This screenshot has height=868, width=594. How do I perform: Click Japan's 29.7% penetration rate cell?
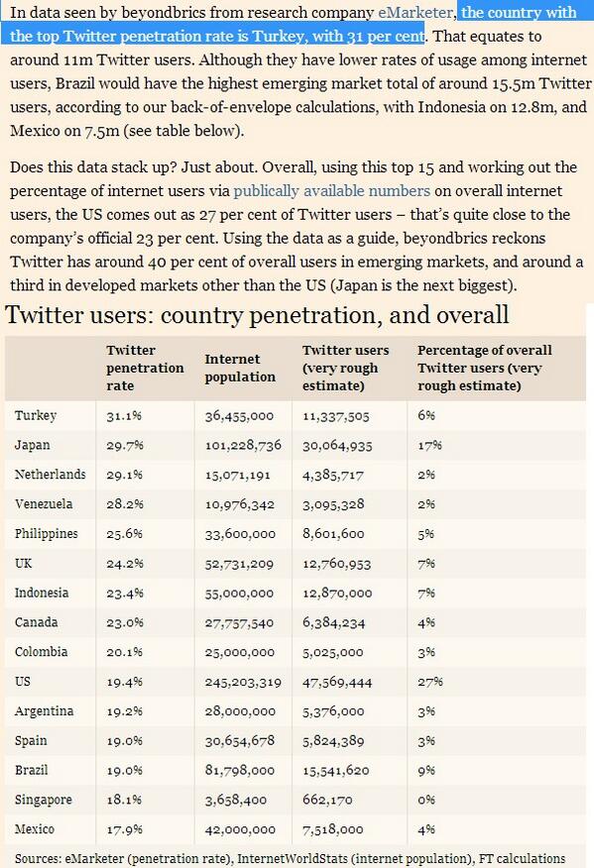pos(125,446)
